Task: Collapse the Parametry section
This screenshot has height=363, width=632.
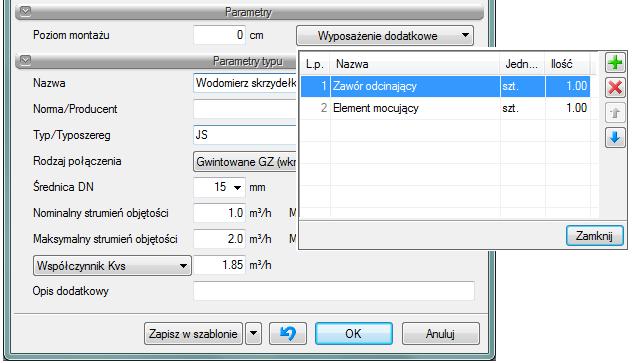Action: pos(25,11)
